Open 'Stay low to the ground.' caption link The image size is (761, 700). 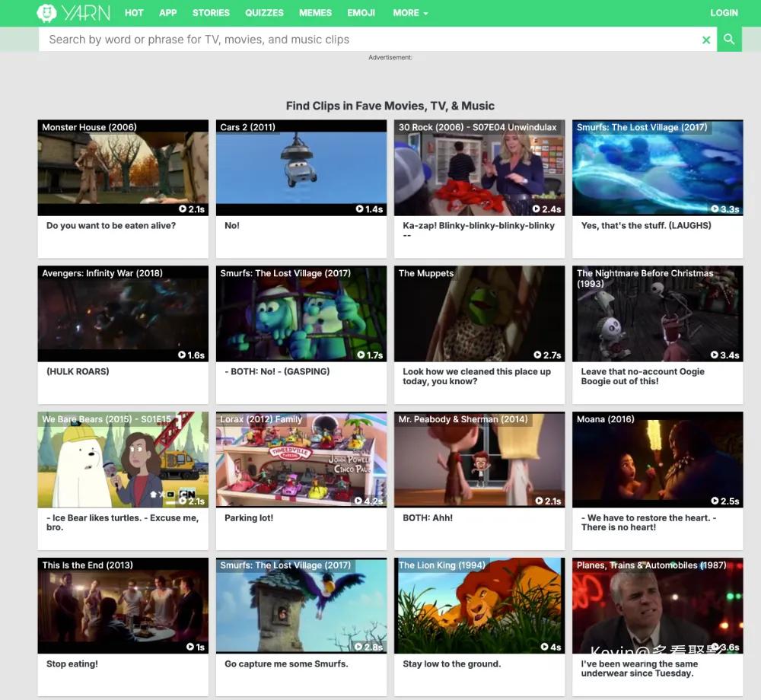pos(451,664)
